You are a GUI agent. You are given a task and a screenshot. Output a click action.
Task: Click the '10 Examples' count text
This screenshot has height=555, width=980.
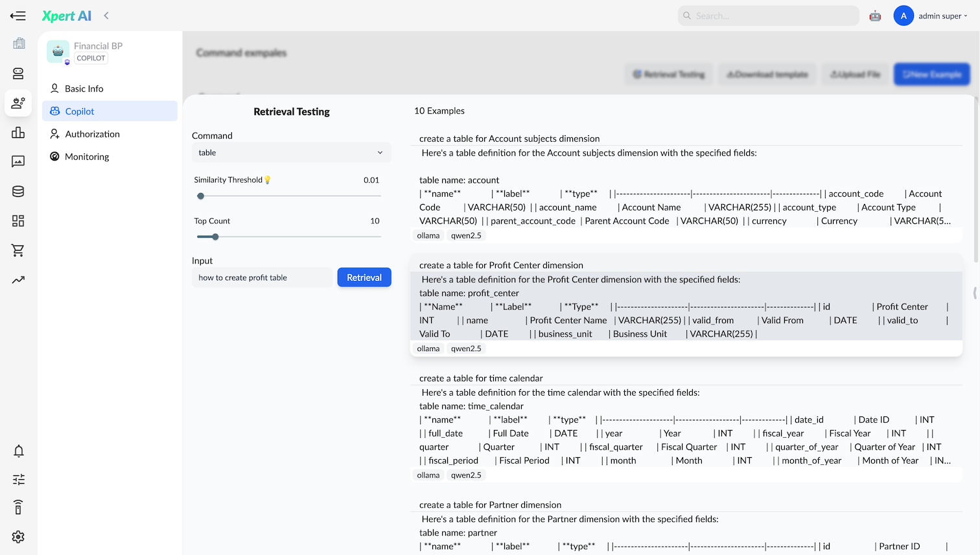tap(439, 111)
